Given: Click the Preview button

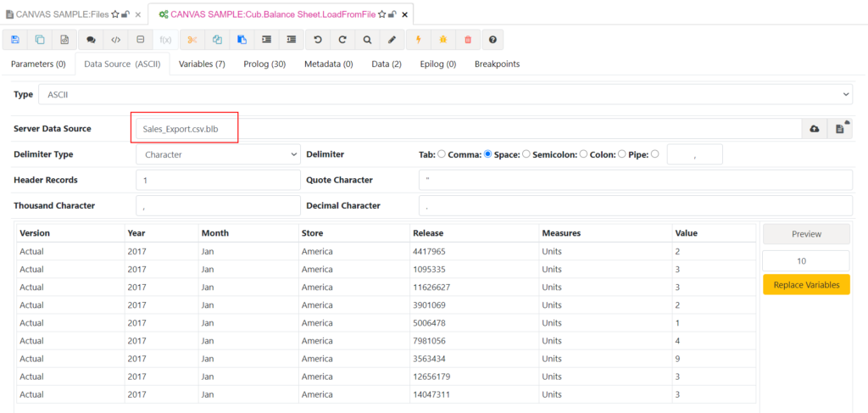Looking at the screenshot, I should click(805, 234).
